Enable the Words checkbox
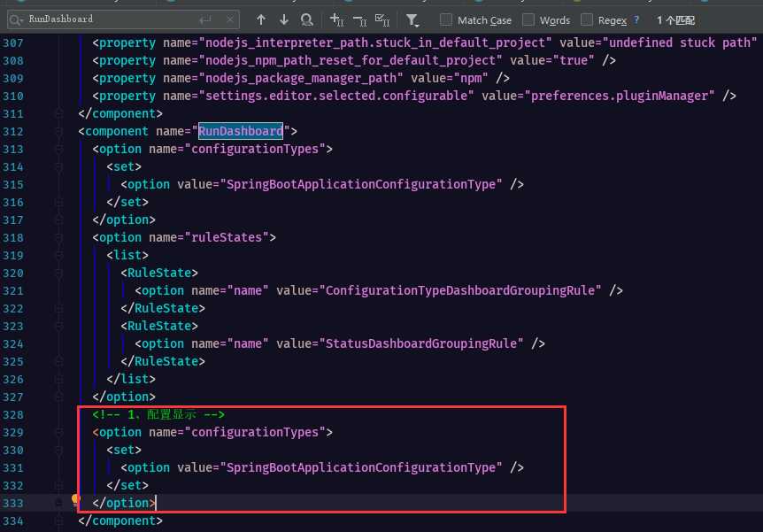Screen dimensions: 763x532 pos(528,20)
